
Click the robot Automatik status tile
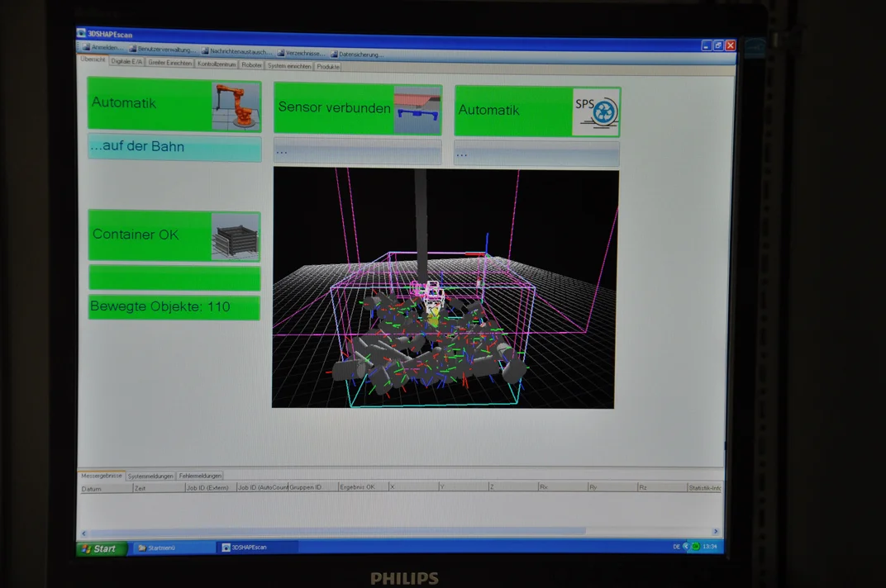[x=174, y=105]
